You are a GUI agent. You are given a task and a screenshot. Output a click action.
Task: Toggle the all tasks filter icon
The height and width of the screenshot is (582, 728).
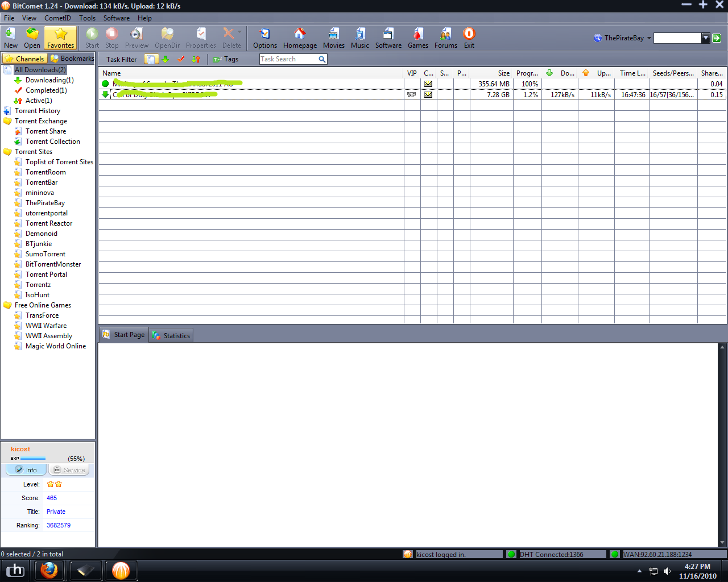point(151,59)
